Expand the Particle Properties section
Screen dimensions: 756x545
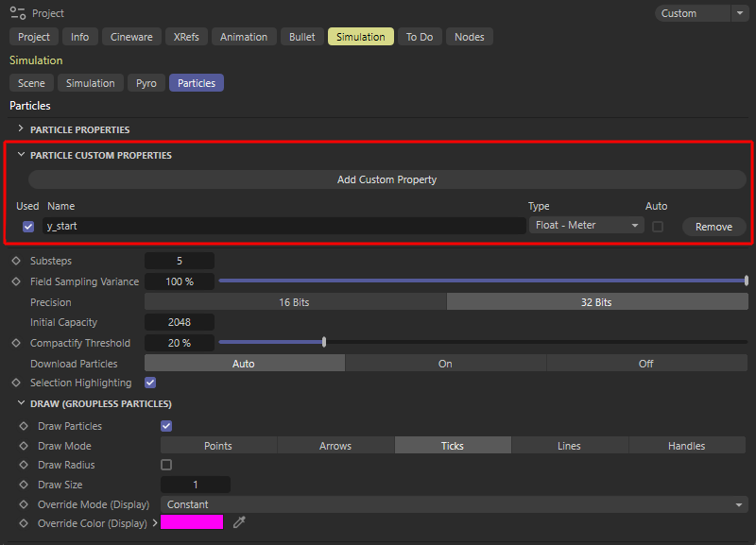[x=21, y=128]
